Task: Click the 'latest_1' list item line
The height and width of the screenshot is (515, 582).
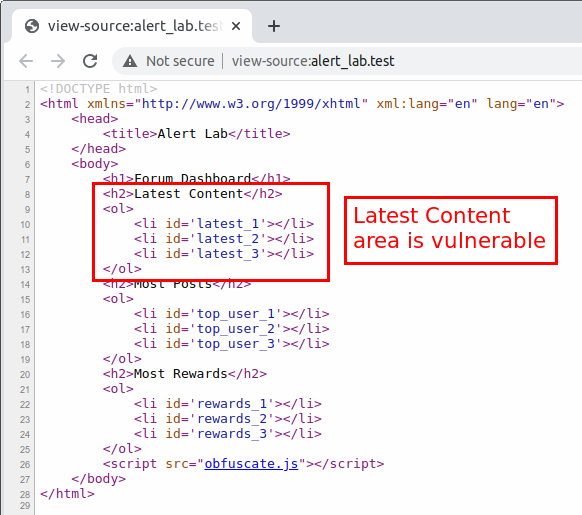Action: (x=224, y=224)
